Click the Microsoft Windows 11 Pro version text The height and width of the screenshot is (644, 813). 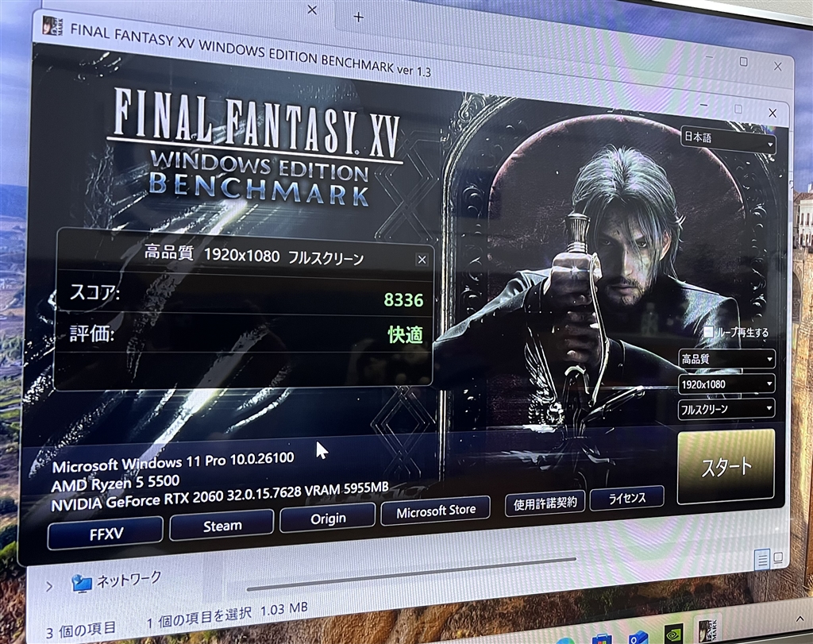[172, 462]
